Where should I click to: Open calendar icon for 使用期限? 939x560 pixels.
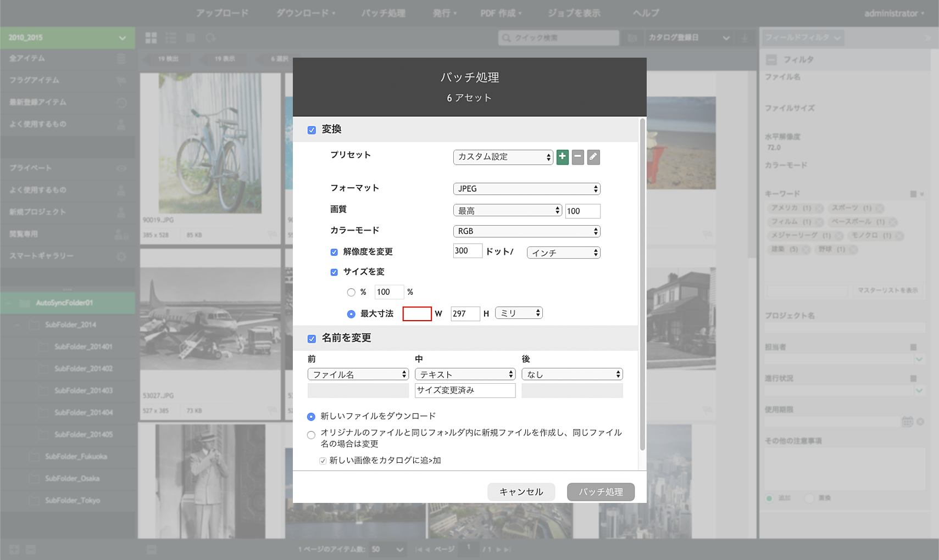click(907, 422)
